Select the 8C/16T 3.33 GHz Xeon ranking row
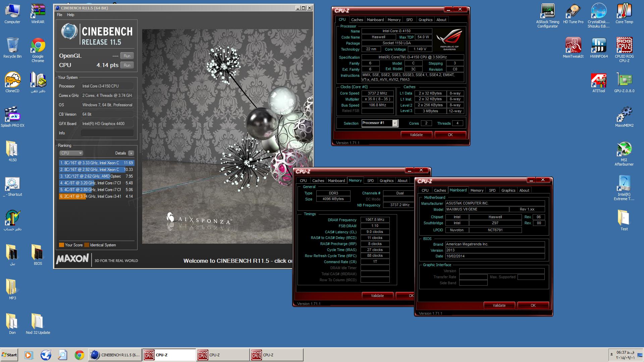The width and height of the screenshot is (644, 362). coord(96,163)
